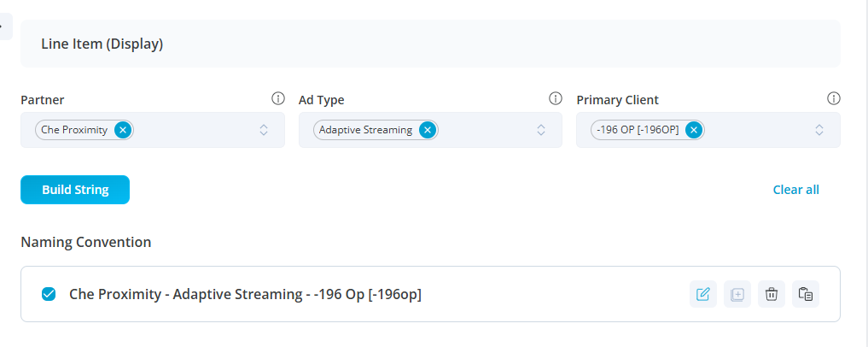The image size is (868, 347).
Task: Click empty area inside Ad Type field
Action: 486,130
